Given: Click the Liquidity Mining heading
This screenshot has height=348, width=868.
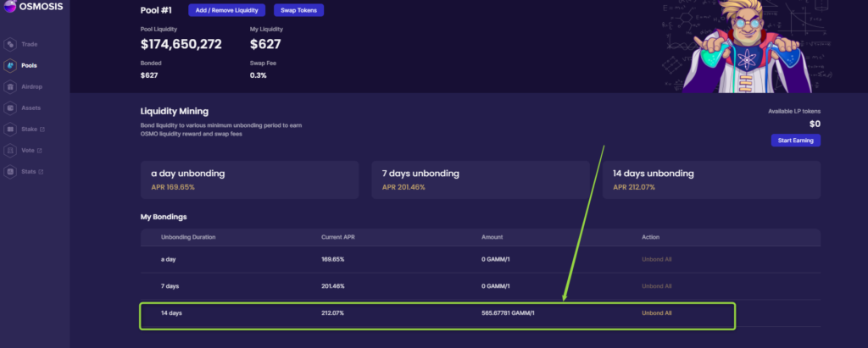Looking at the screenshot, I should 175,111.
